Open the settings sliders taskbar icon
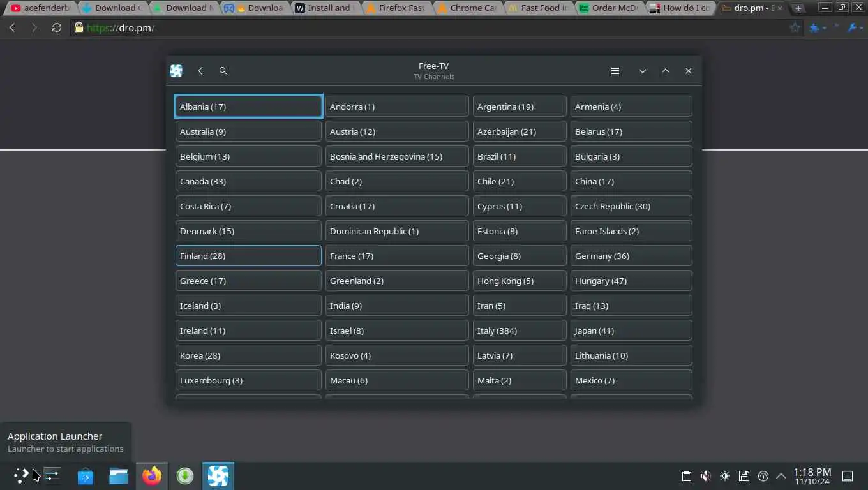 52,475
